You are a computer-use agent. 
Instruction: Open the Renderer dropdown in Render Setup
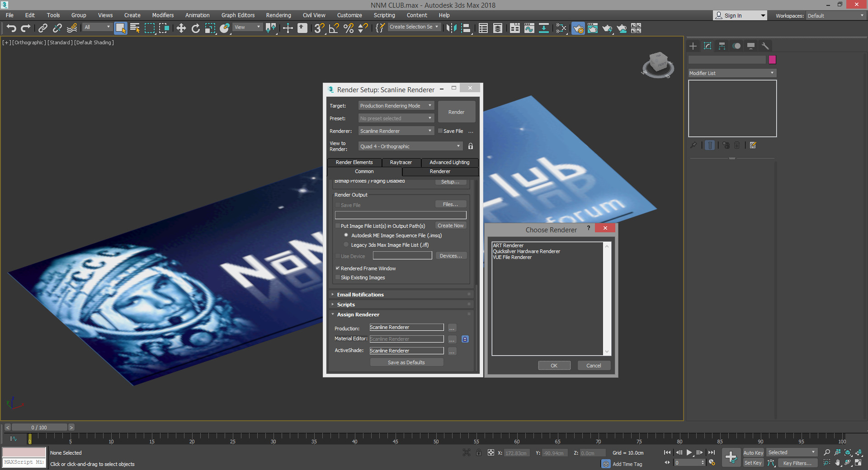(396, 131)
